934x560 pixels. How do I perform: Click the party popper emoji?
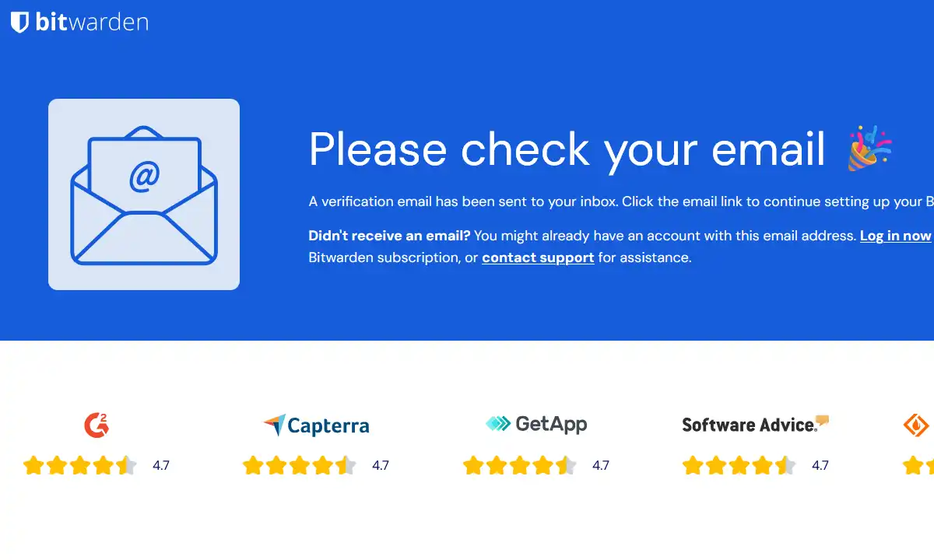(x=869, y=148)
